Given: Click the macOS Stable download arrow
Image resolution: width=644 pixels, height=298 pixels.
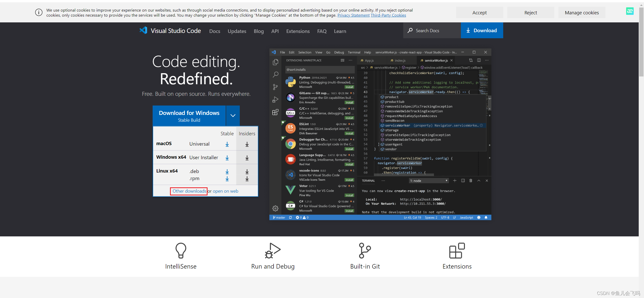Looking at the screenshot, I should click(x=227, y=144).
